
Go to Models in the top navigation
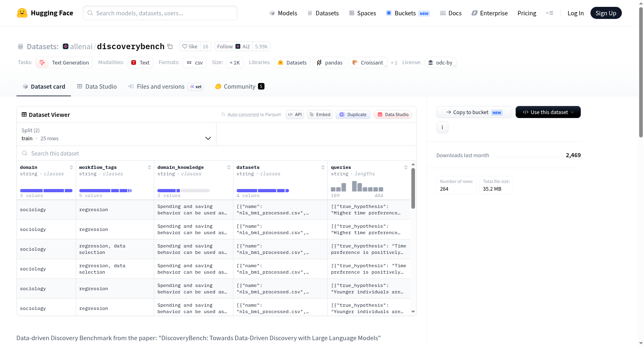point(283,13)
